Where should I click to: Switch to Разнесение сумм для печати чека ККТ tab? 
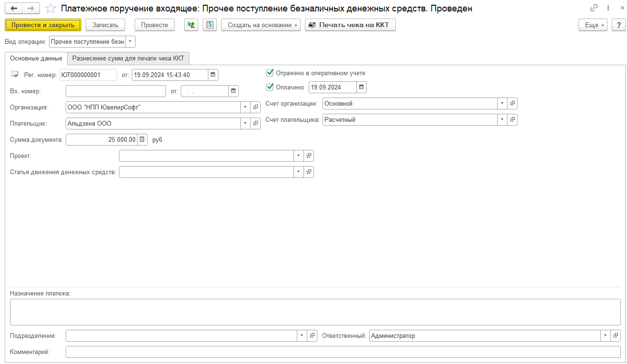(128, 58)
